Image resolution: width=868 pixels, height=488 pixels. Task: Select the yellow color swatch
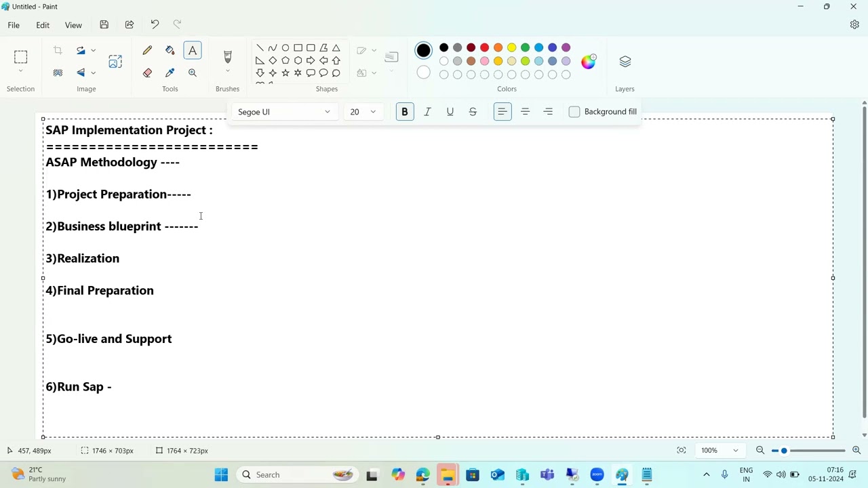(511, 47)
